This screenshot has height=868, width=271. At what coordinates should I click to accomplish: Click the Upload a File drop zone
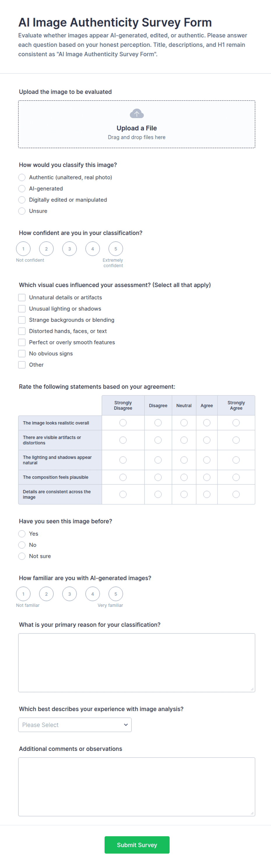click(137, 124)
